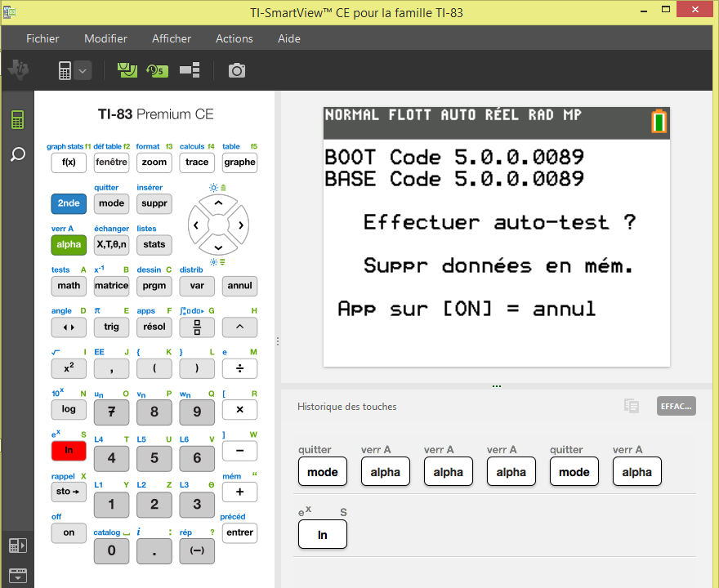Image resolution: width=719 pixels, height=588 pixels.
Task: Click the number 5 key
Action: click(154, 458)
